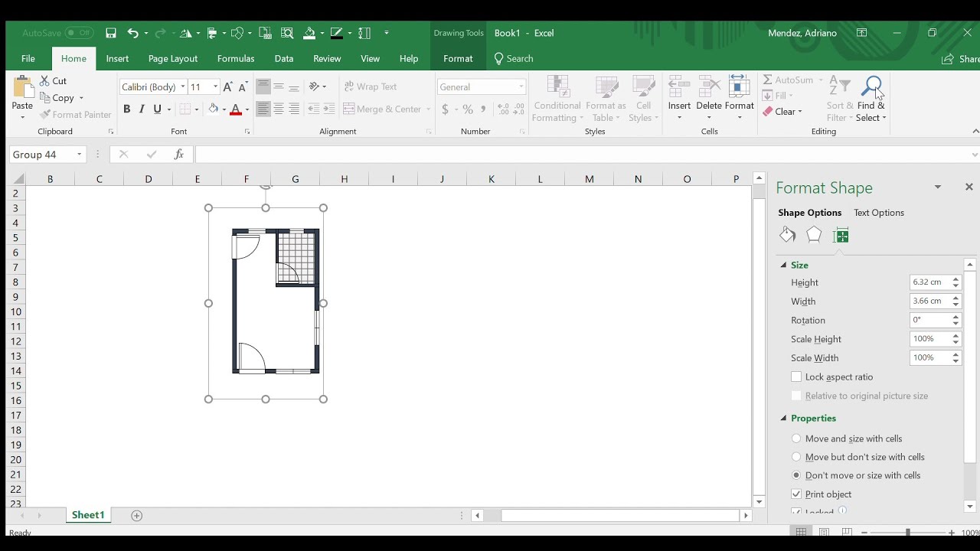Open the font size dropdown
The height and width of the screenshot is (551, 980).
(215, 86)
